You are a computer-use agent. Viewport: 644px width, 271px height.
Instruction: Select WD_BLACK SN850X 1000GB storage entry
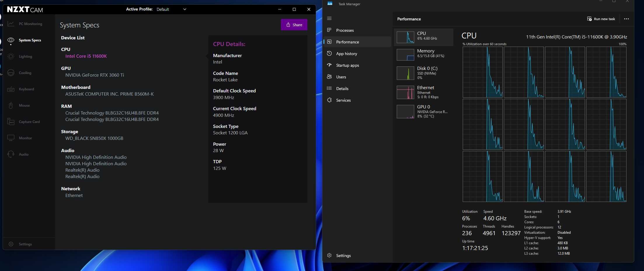[x=94, y=138]
